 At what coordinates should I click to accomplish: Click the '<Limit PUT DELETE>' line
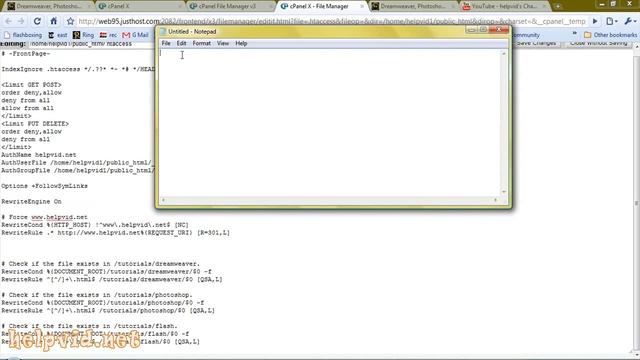35,124
